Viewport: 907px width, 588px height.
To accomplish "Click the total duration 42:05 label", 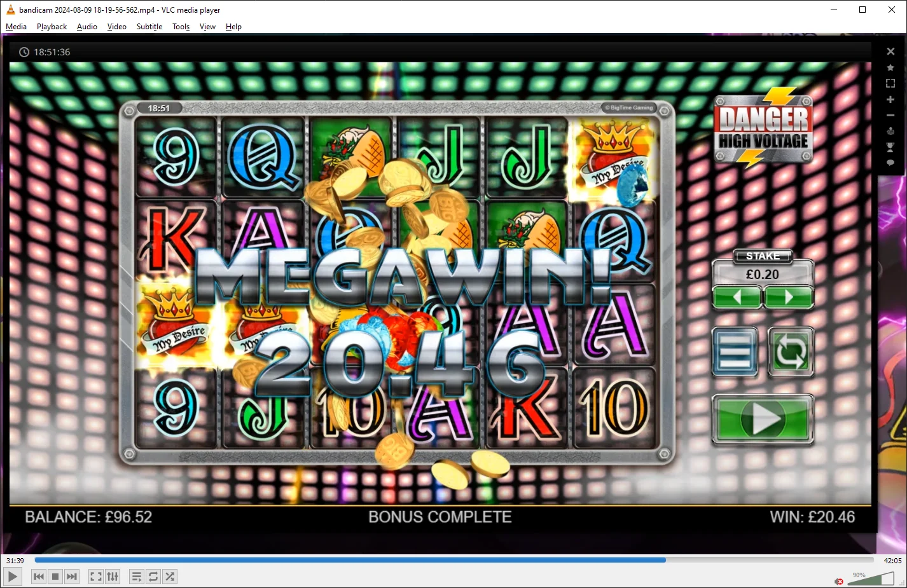I will (892, 561).
